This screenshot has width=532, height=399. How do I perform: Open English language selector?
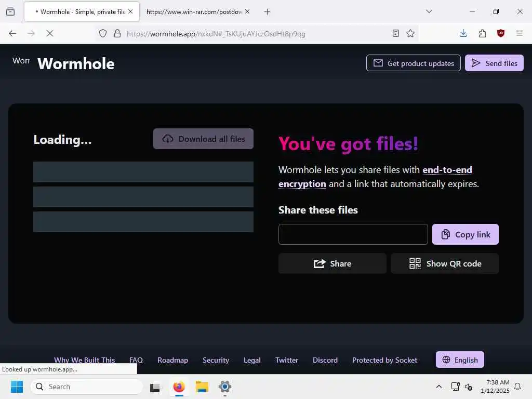coord(460,360)
